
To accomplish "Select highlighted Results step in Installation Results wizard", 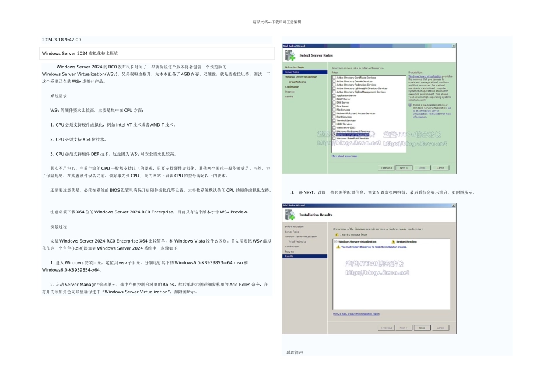I will pyautogui.click(x=304, y=256).
